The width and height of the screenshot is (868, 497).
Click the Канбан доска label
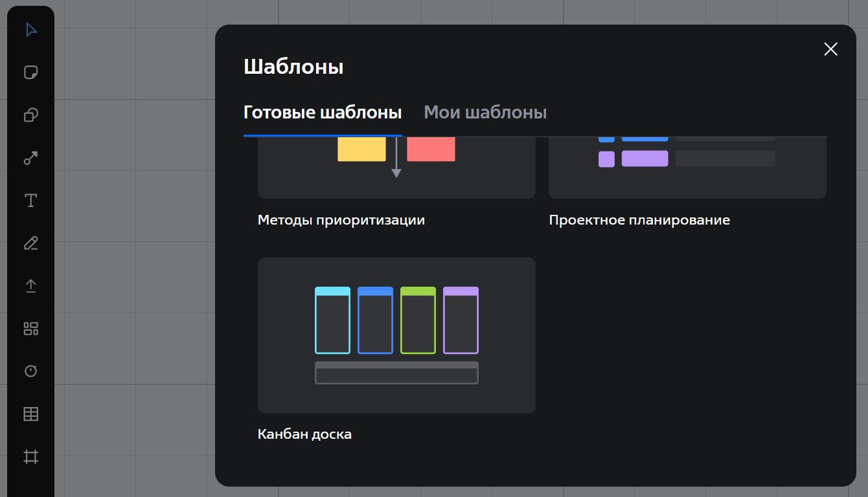click(304, 434)
